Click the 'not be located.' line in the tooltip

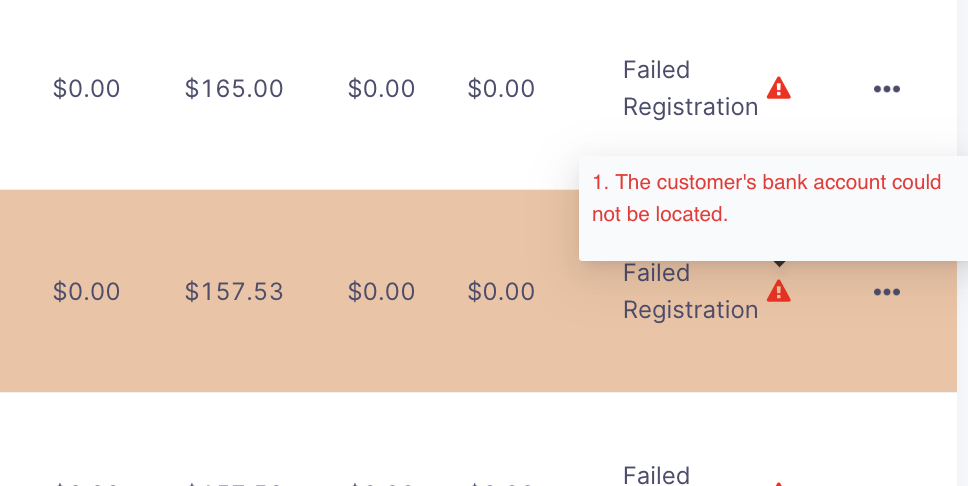tap(660, 214)
